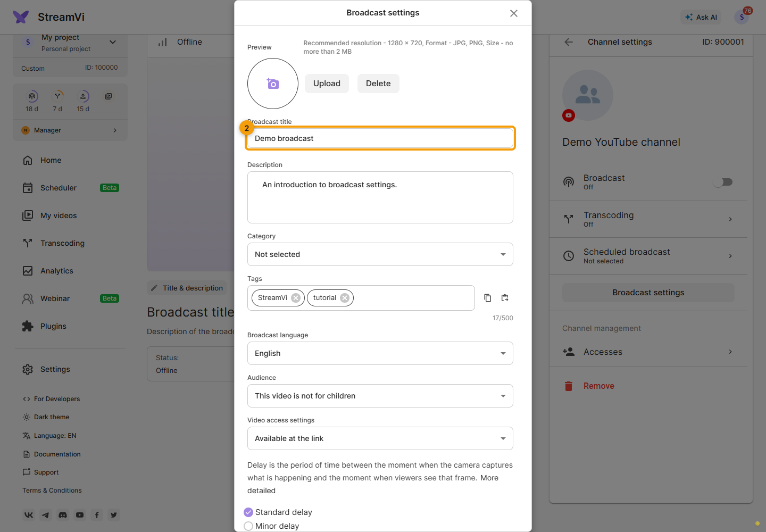The image size is (766, 532).
Task: Close the Broadcast settings dialog
Action: (x=514, y=13)
